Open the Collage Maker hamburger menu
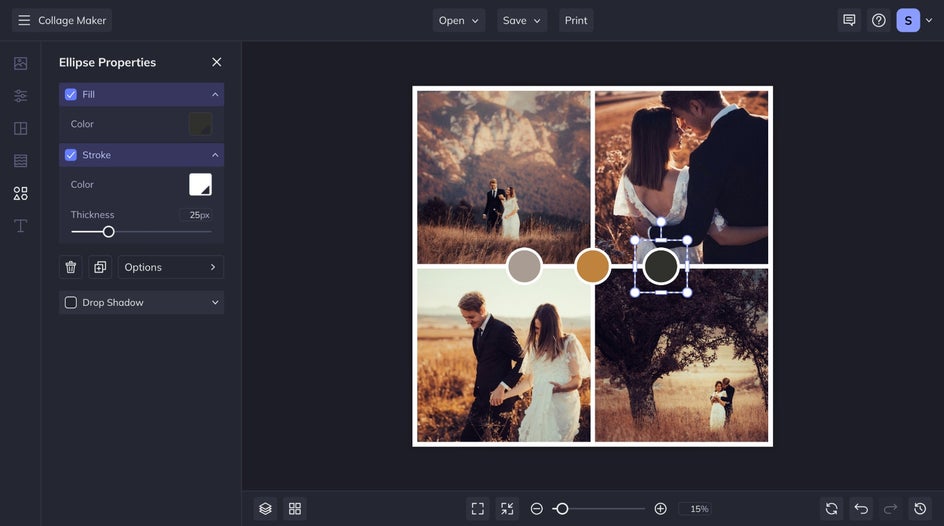This screenshot has height=526, width=944. (x=24, y=20)
